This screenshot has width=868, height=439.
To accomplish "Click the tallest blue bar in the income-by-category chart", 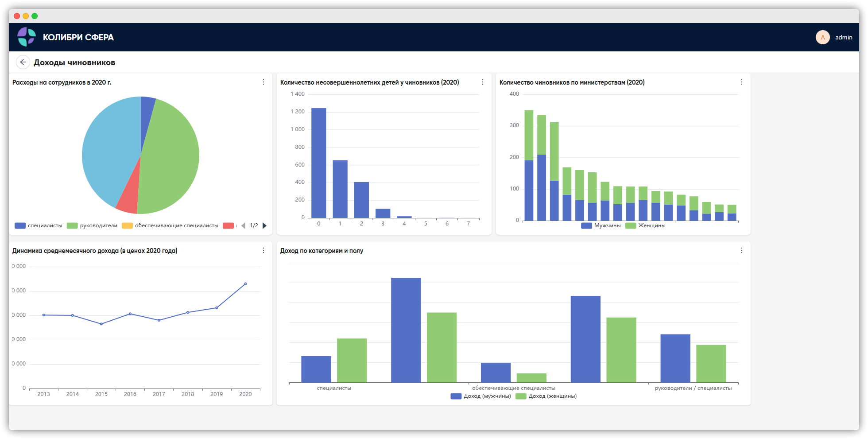I will tap(406, 330).
